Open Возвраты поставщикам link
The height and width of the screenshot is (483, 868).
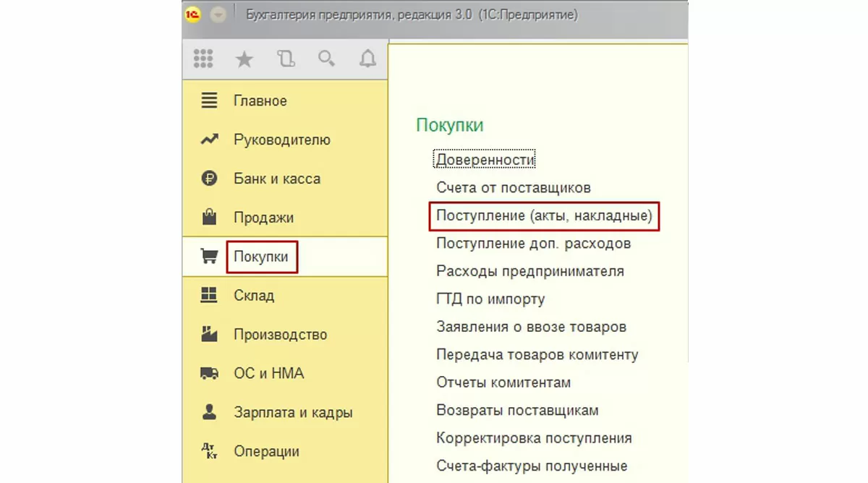tap(517, 411)
